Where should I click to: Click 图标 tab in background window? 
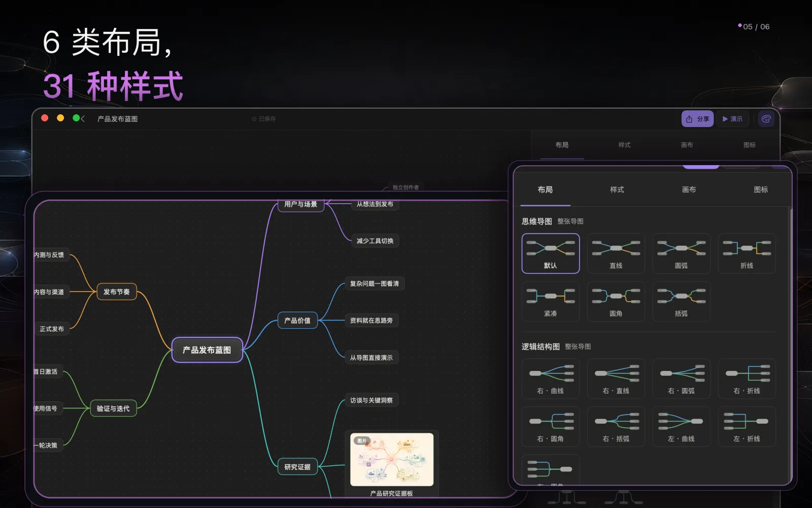point(750,145)
